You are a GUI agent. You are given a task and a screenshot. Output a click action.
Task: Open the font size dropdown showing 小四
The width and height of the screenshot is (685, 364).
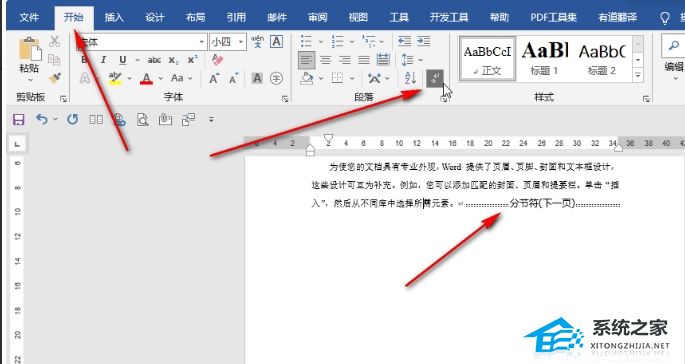228,42
